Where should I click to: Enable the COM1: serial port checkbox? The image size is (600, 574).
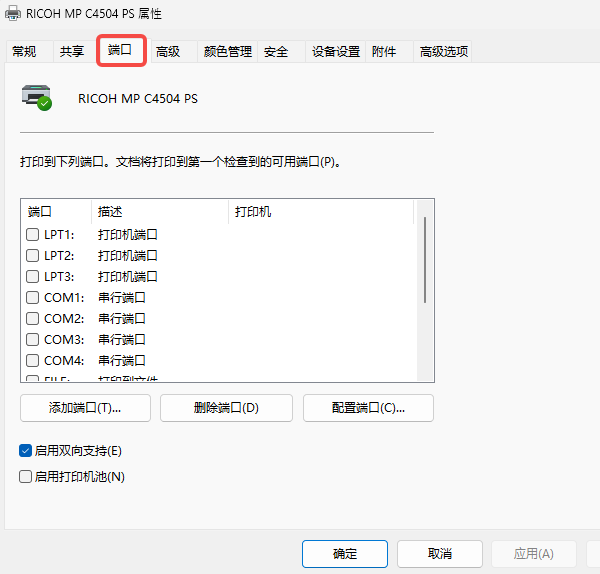(x=33, y=298)
